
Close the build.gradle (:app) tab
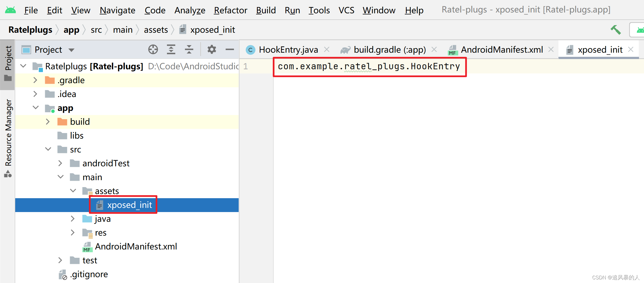coord(434,49)
